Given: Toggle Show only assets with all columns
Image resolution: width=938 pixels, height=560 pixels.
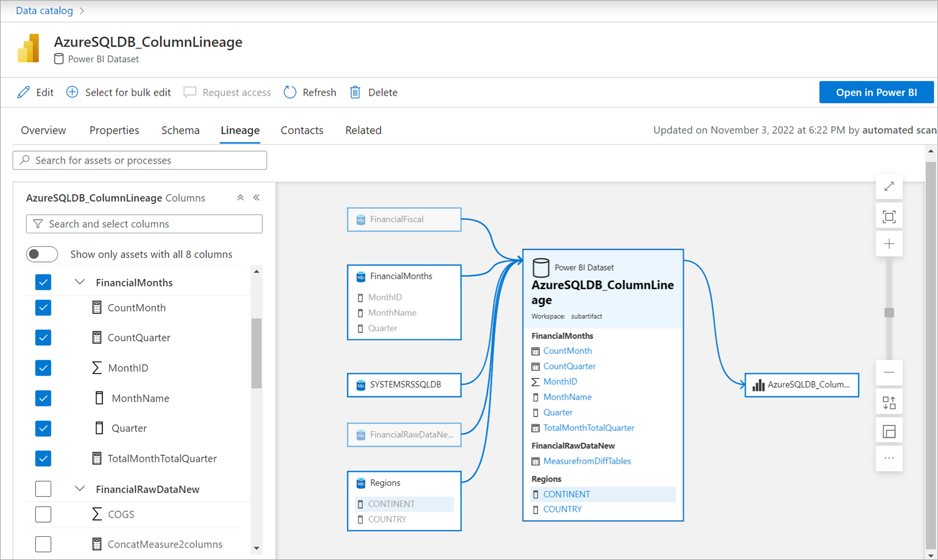Looking at the screenshot, I should (42, 254).
